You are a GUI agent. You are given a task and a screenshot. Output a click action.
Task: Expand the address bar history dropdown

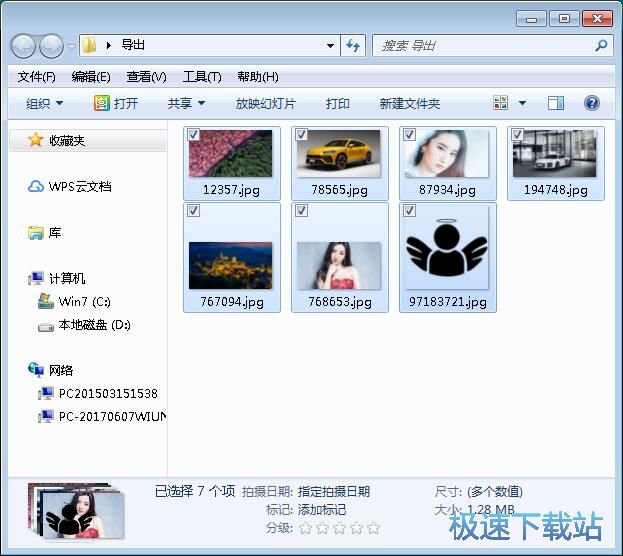pos(330,46)
